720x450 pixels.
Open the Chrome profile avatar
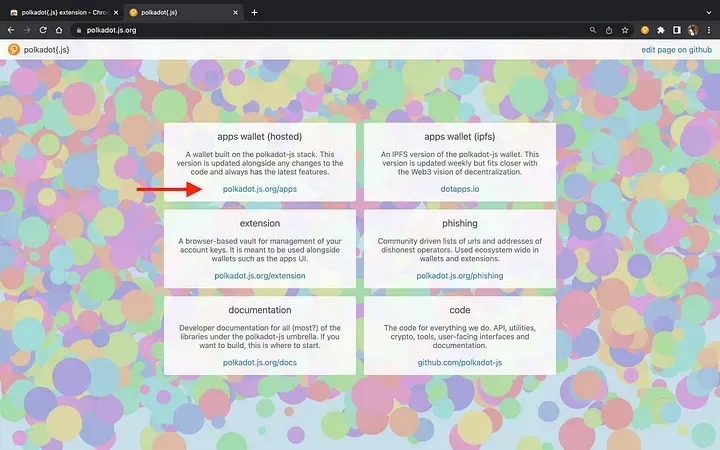(x=693, y=30)
